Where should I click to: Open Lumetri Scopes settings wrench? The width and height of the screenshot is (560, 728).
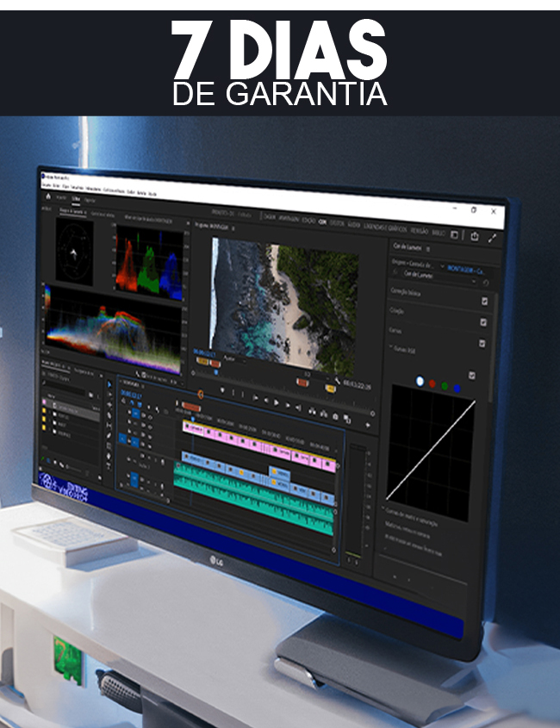(x=138, y=374)
